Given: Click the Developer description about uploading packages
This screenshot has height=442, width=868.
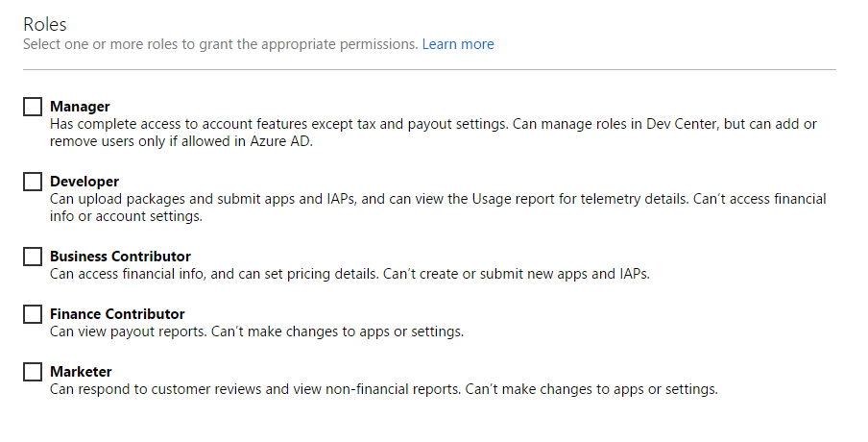Looking at the screenshot, I should tap(438, 208).
